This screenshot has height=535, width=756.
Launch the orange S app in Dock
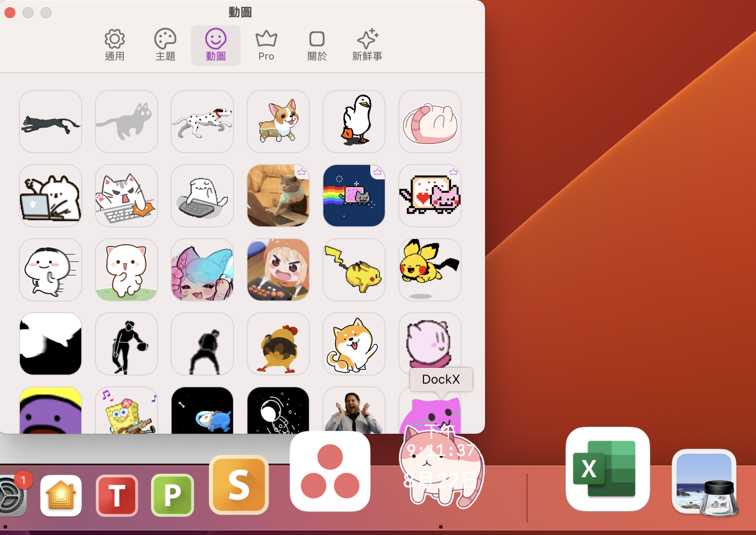point(239,485)
